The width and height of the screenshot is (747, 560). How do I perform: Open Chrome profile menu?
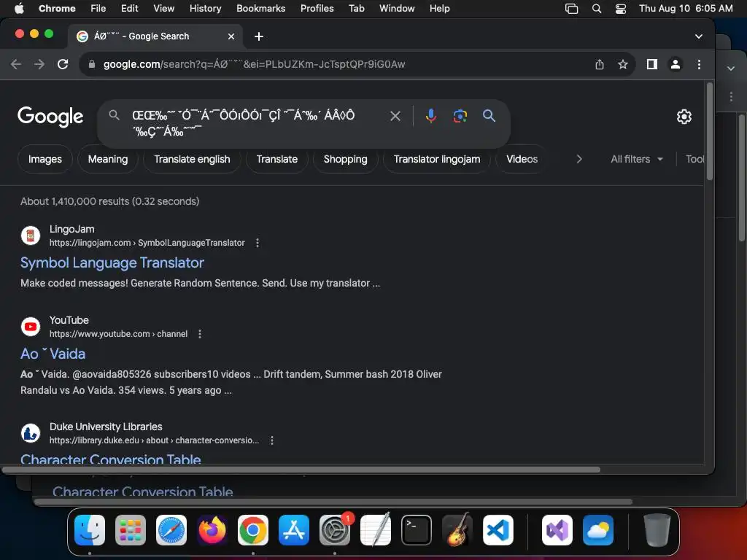(675, 64)
